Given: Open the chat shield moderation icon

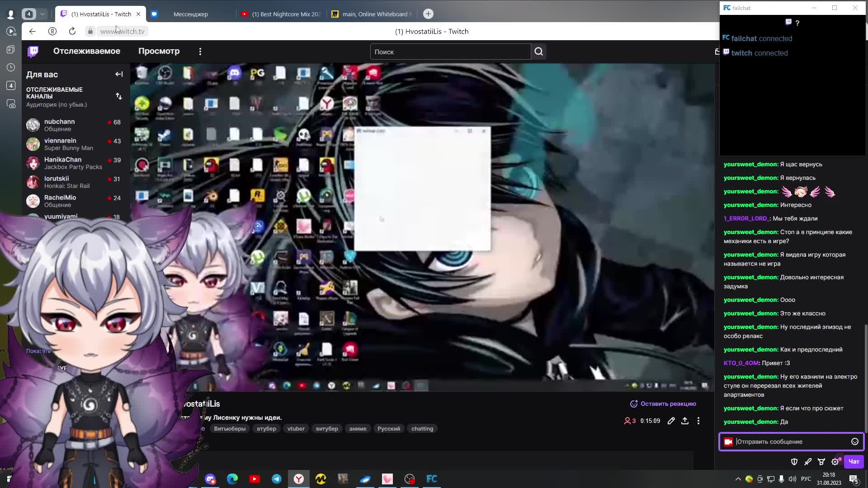Looking at the screenshot, I should [794, 461].
